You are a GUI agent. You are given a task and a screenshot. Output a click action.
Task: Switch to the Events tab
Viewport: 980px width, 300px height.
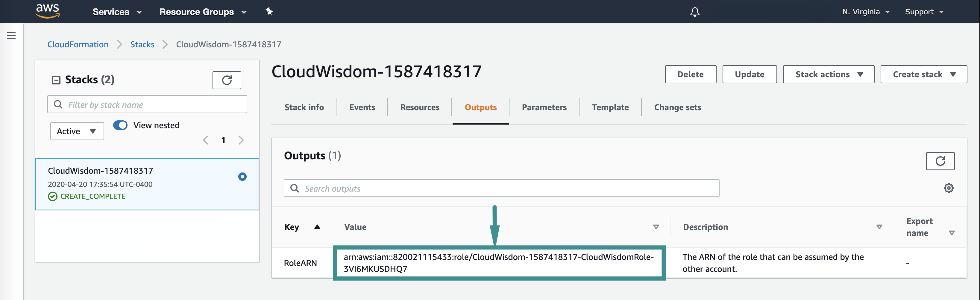(x=362, y=107)
